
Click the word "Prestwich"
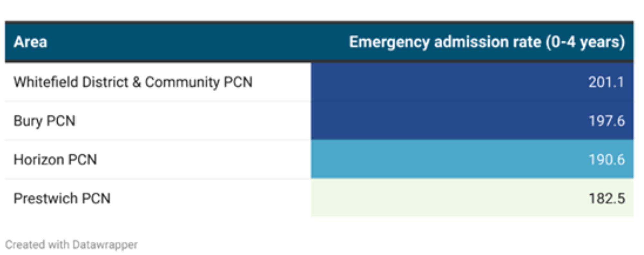(46, 198)
